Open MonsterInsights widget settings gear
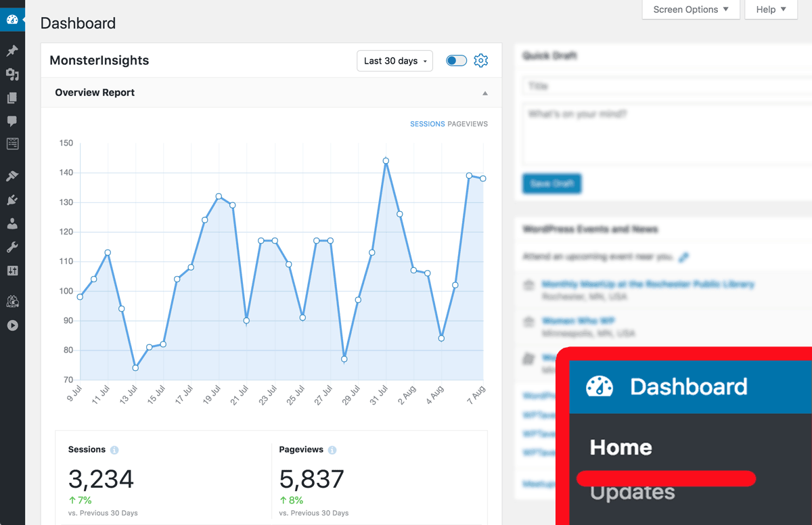The image size is (812, 525). point(480,61)
